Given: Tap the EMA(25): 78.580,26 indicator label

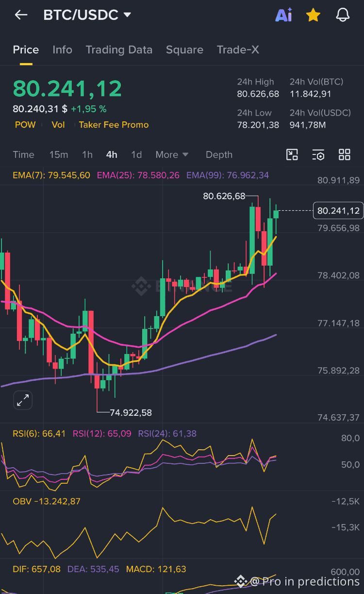Looking at the screenshot, I should click(139, 175).
